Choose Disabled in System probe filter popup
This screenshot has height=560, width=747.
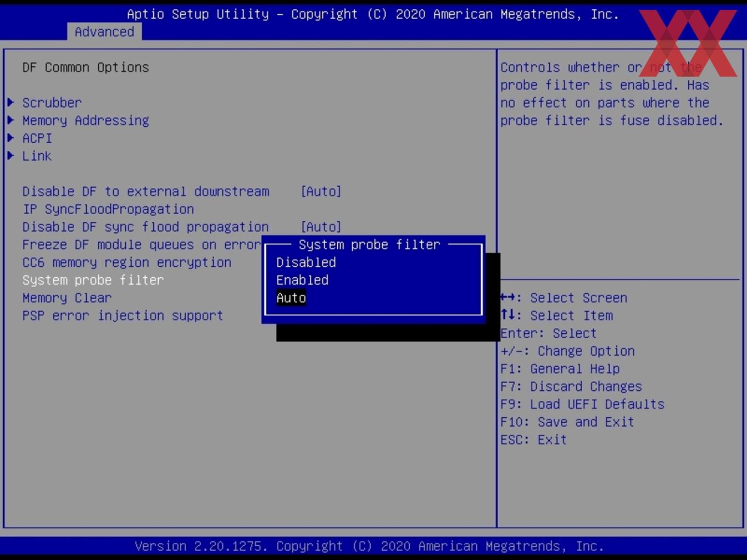(306, 262)
